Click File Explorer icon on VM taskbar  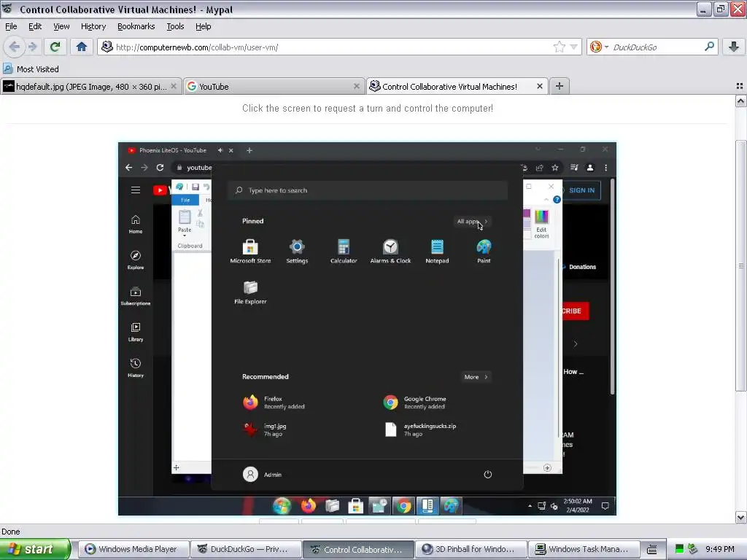332,506
